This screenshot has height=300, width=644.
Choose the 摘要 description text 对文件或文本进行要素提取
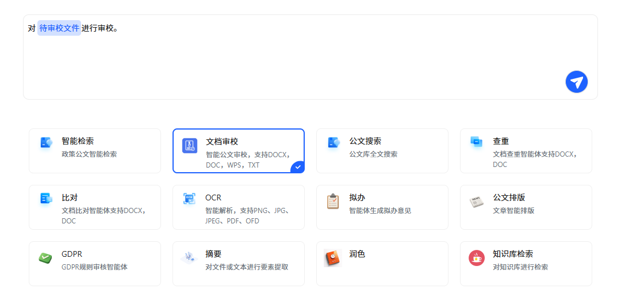(x=247, y=267)
